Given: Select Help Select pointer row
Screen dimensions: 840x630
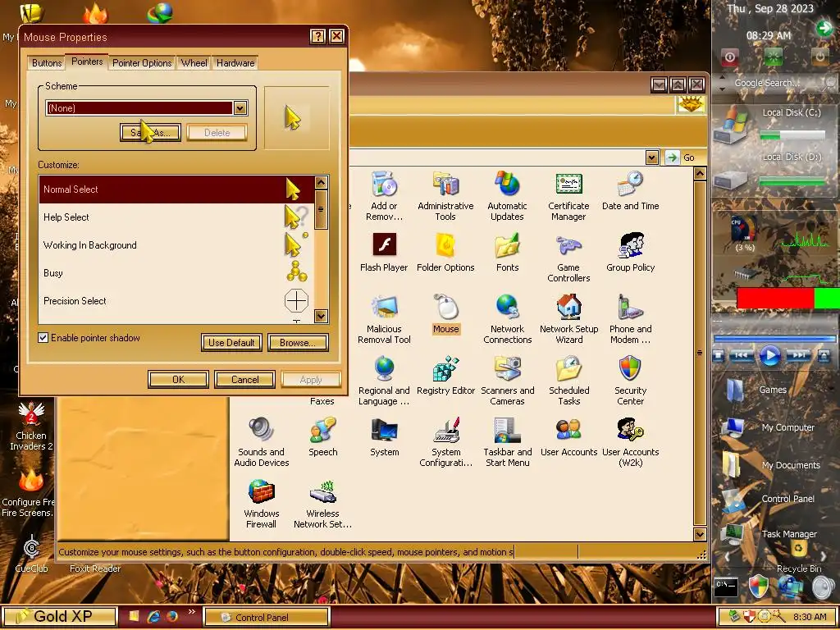Looking at the screenshot, I should 176,217.
